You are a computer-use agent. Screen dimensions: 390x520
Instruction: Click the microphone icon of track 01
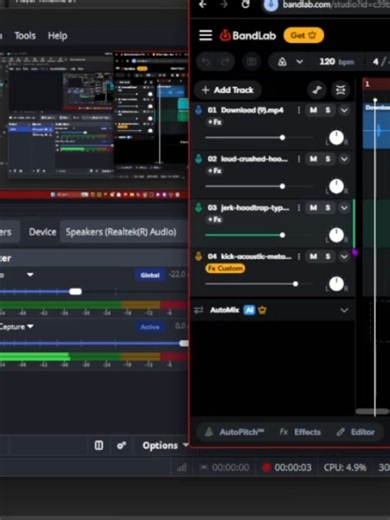pyautogui.click(x=199, y=110)
